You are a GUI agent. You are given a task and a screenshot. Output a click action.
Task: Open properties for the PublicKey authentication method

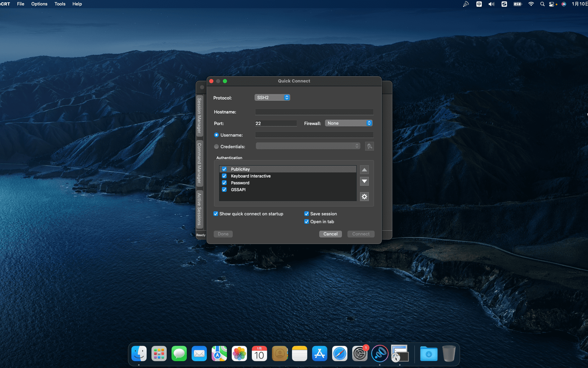(x=364, y=197)
